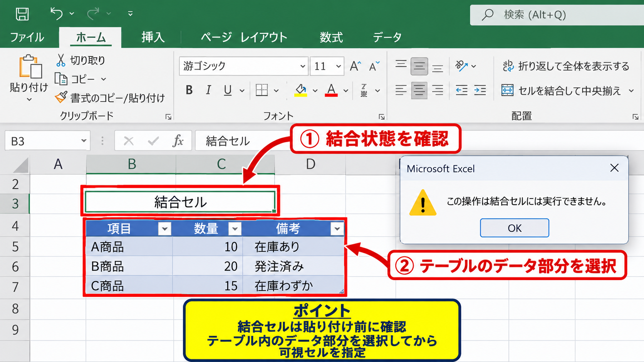
Task: Click the 書式のコピー/貼り付け format painter
Action: (110, 98)
